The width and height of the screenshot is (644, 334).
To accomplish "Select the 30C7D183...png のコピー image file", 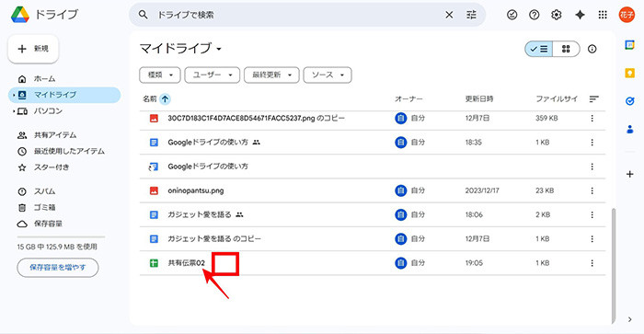I will (x=373, y=119).
